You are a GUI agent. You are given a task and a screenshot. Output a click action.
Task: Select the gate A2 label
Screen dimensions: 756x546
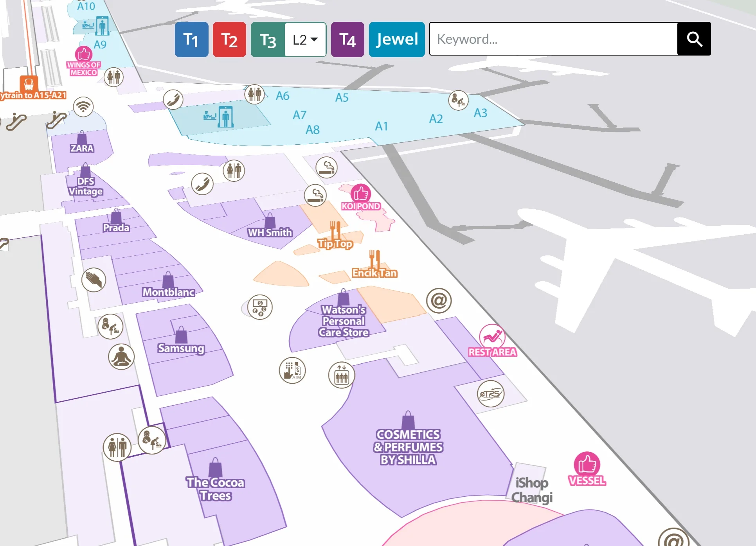pyautogui.click(x=436, y=119)
